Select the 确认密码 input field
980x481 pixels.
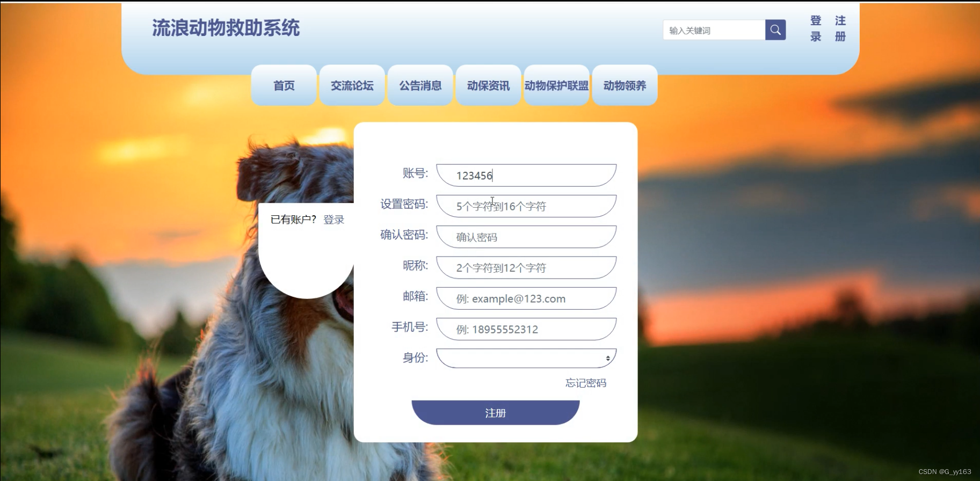526,237
